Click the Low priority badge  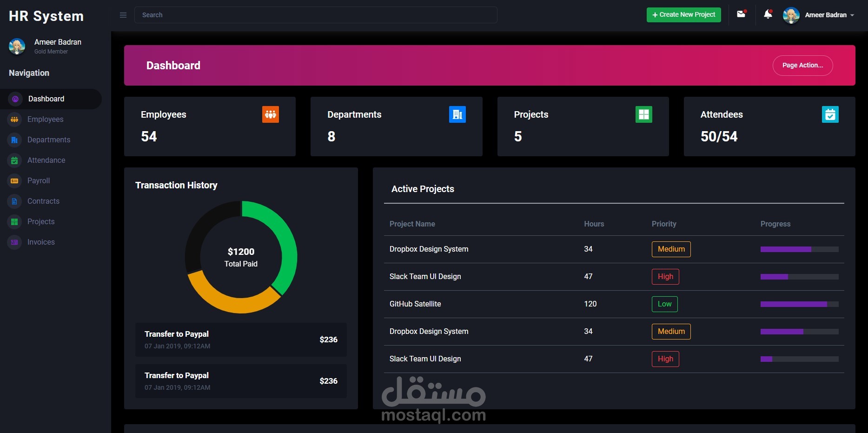coord(664,304)
